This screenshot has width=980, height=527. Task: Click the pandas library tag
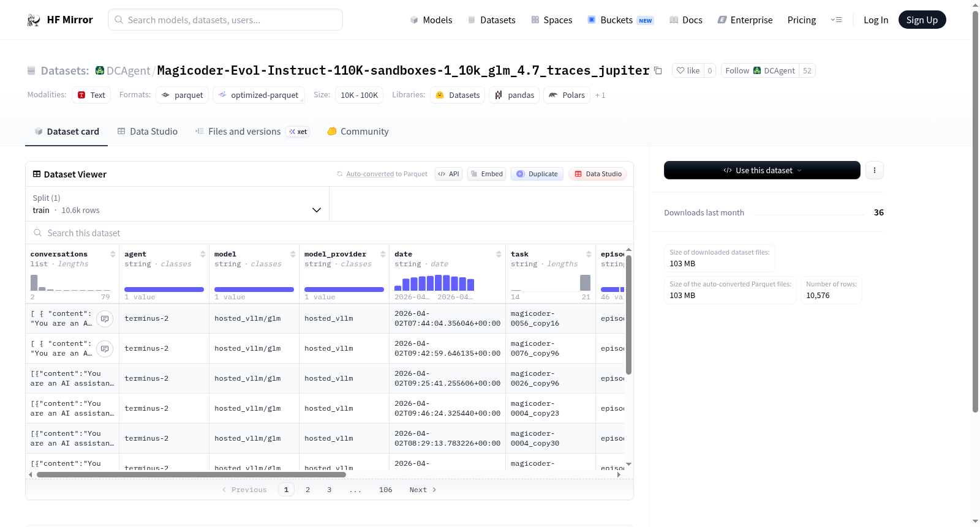point(514,95)
